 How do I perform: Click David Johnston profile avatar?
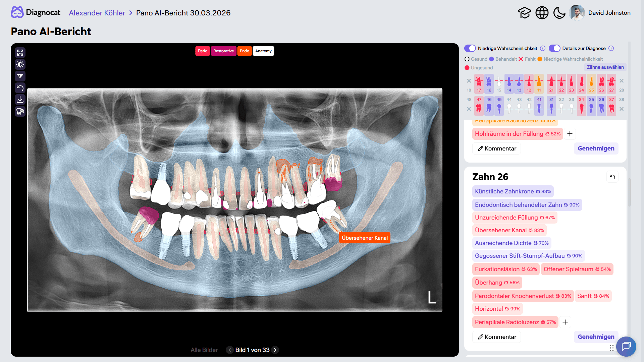click(x=577, y=13)
